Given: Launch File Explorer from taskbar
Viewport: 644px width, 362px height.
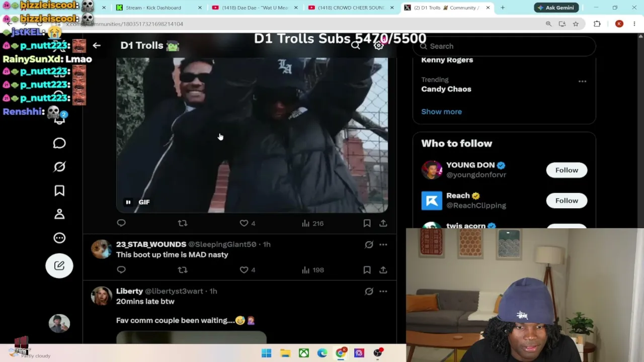Looking at the screenshot, I should [x=285, y=353].
